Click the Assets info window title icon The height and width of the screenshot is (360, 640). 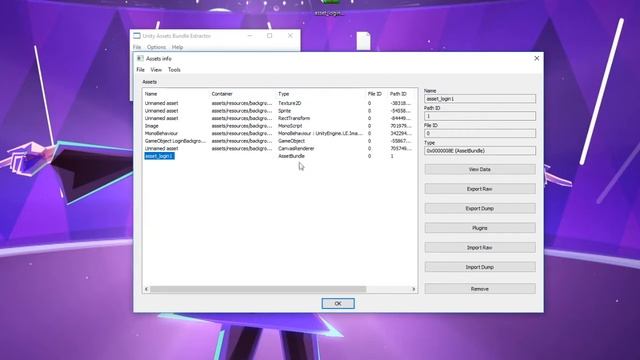click(x=140, y=58)
